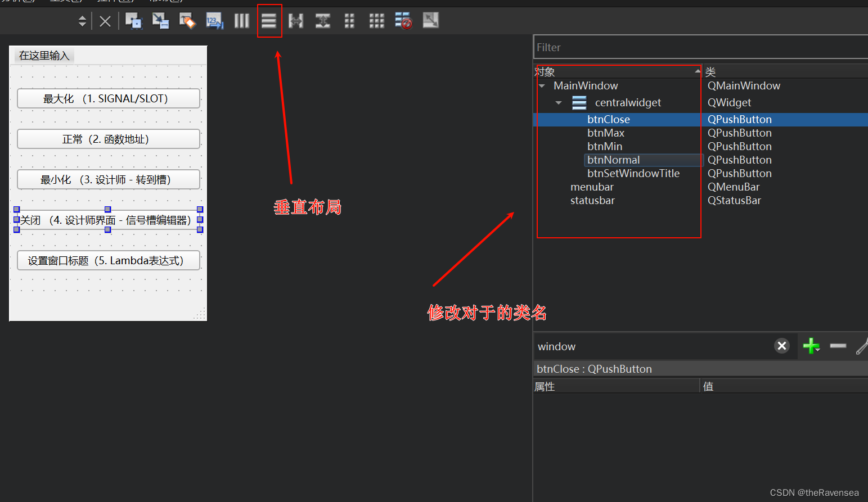
Task: Select btnNormal in the object tree
Action: 614,160
